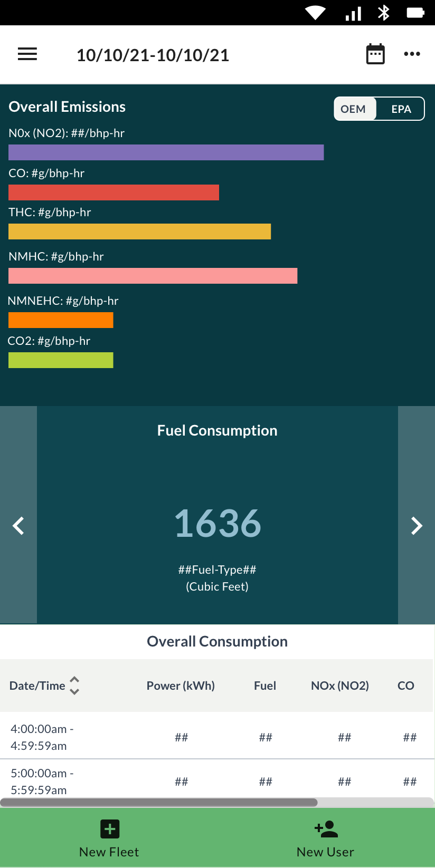Go to next consumption card
The image size is (435, 868).
(417, 526)
